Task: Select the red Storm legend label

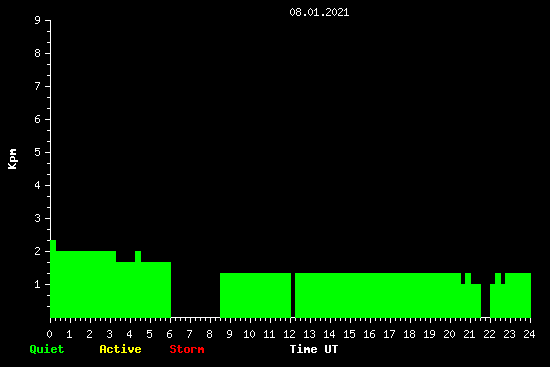Action: 187,349
